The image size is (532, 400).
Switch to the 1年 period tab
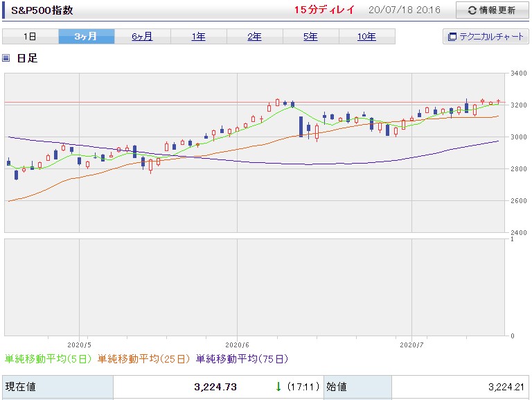(199, 36)
